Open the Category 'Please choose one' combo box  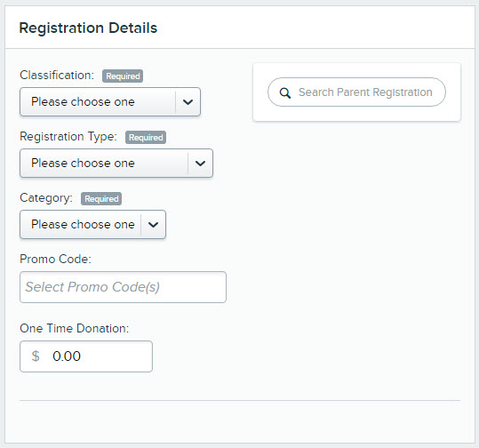coord(92,225)
